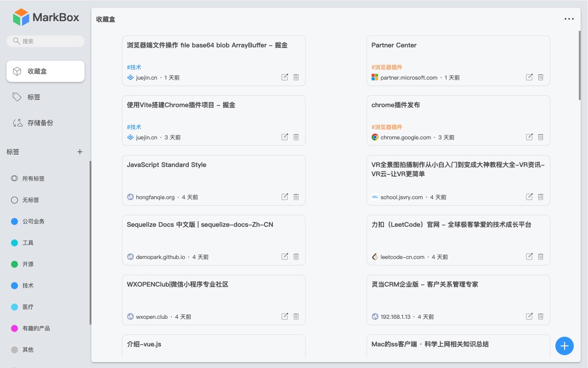The height and width of the screenshot is (368, 588).
Task: Delete the VR全景图 bookmark
Action: coord(541,197)
